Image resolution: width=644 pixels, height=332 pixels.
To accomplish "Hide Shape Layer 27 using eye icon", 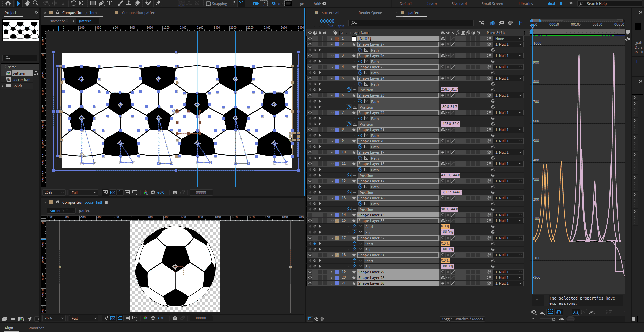I will pyautogui.click(x=310, y=44).
